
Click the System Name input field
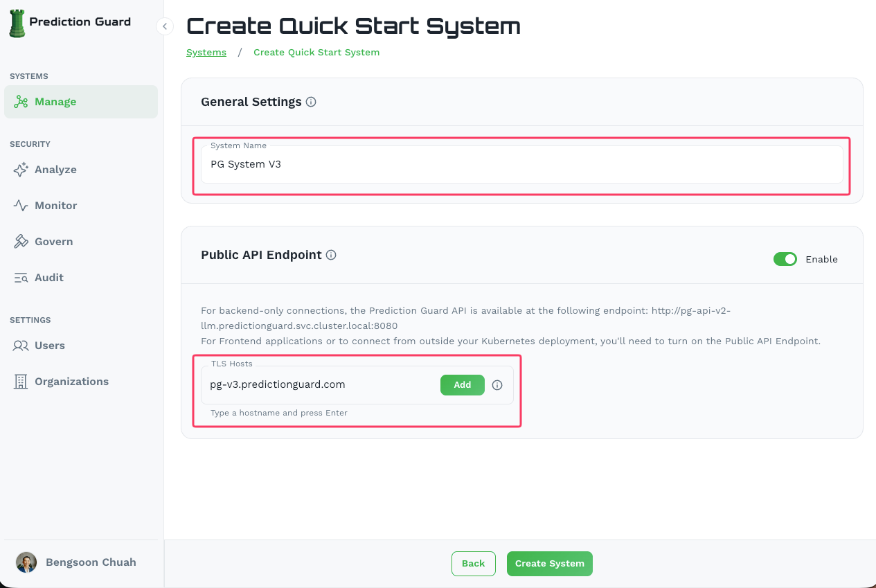tap(522, 164)
